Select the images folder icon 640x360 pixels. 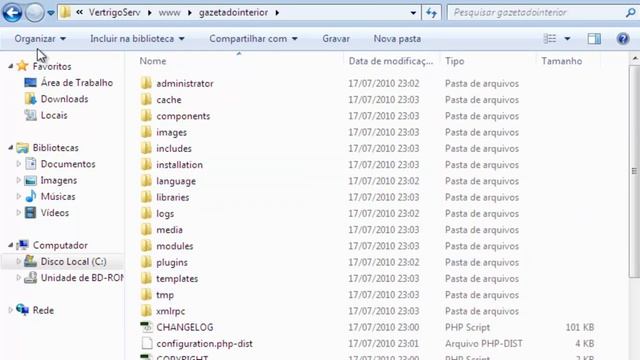[146, 132]
